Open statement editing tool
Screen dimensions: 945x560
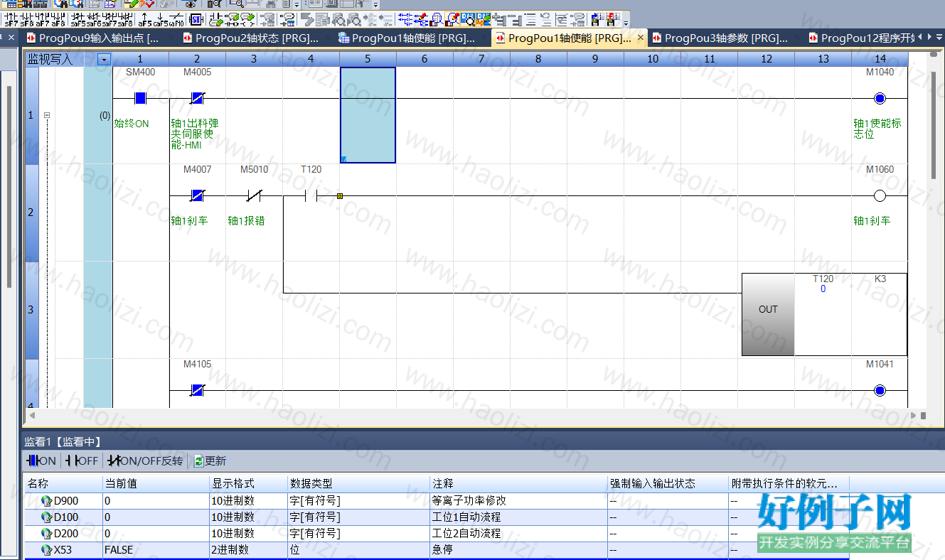point(232,18)
